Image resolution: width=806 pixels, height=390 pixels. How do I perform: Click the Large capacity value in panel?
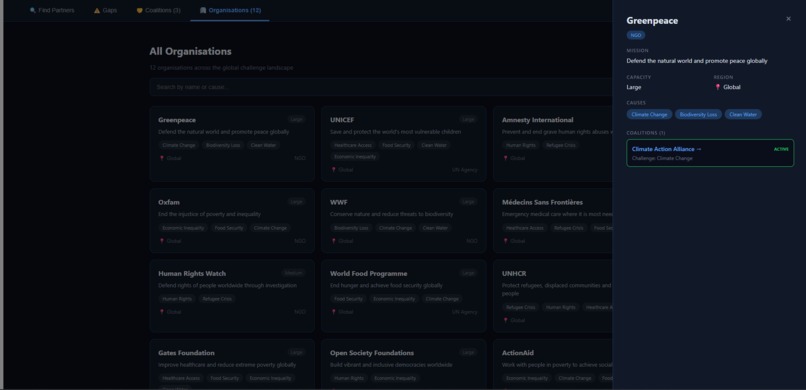[x=634, y=87]
